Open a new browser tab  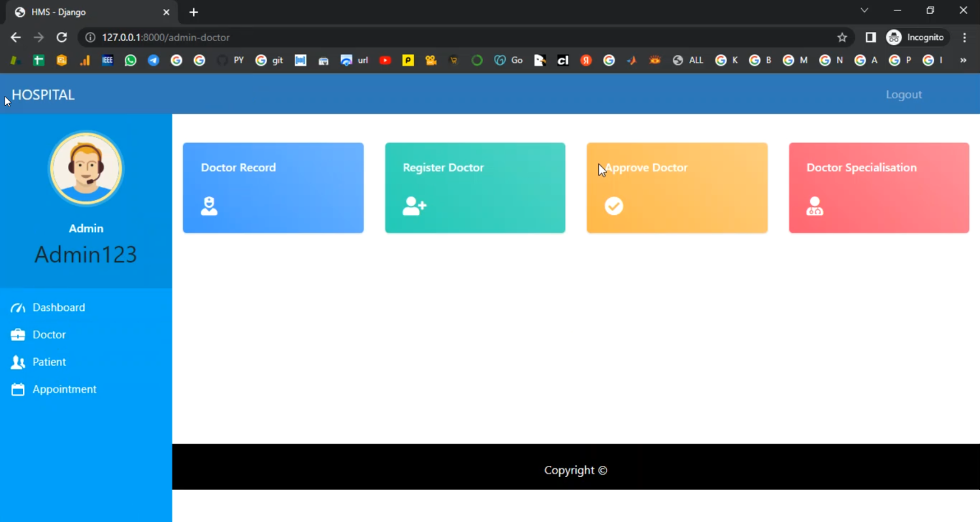[193, 12]
